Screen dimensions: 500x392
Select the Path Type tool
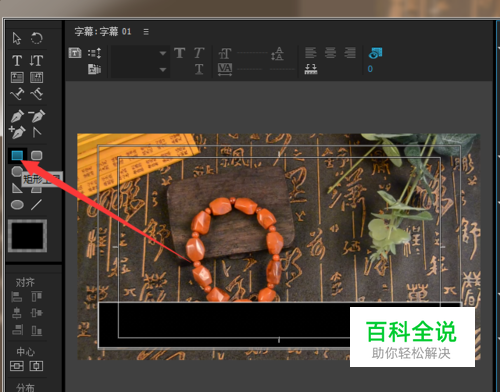[x=17, y=94]
